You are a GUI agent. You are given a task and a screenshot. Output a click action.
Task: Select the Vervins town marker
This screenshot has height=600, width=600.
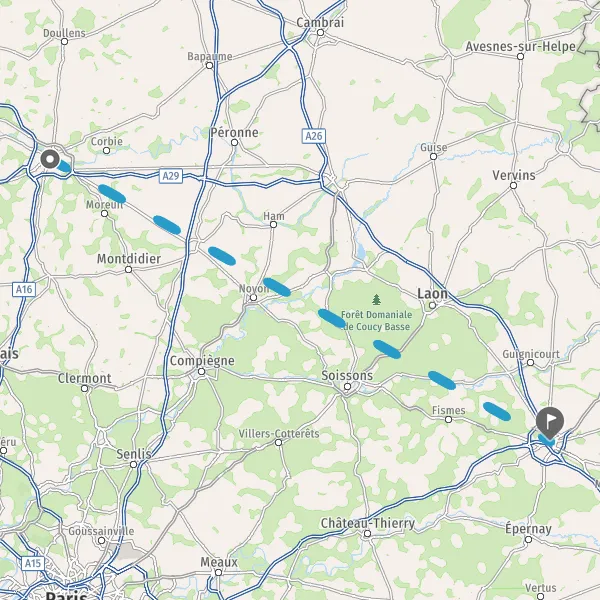[x=514, y=186]
